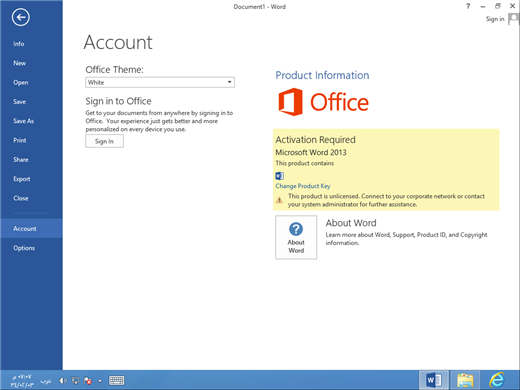Click the network icon in the system tray
Image resolution: width=520 pixels, height=390 pixels.
tap(75, 380)
